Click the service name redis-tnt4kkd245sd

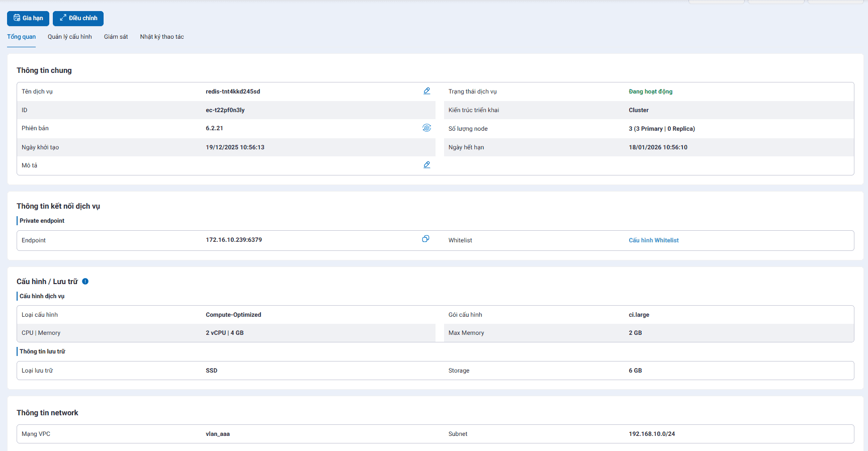(233, 92)
